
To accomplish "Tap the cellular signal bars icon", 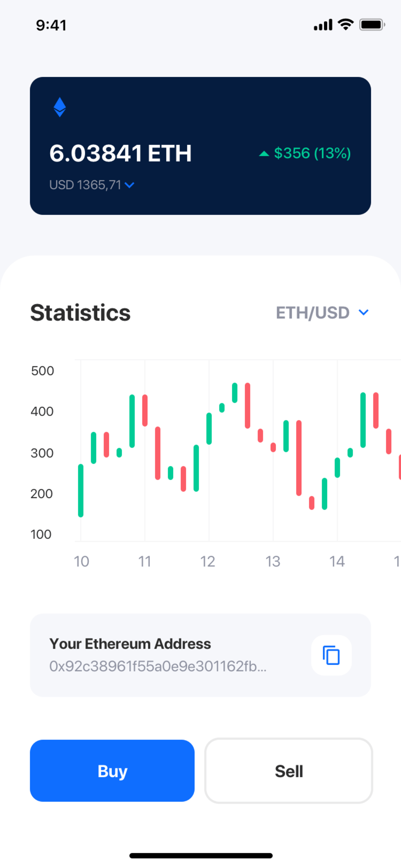I will 323,25.
